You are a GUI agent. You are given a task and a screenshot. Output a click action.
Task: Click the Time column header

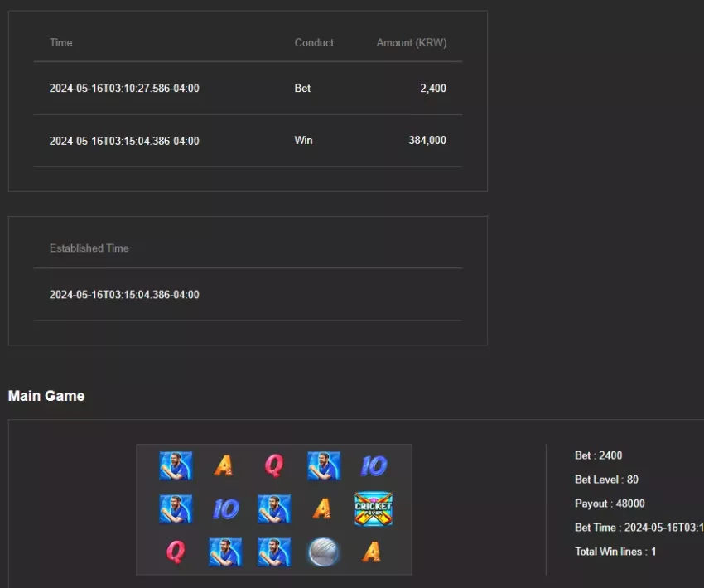click(x=61, y=42)
